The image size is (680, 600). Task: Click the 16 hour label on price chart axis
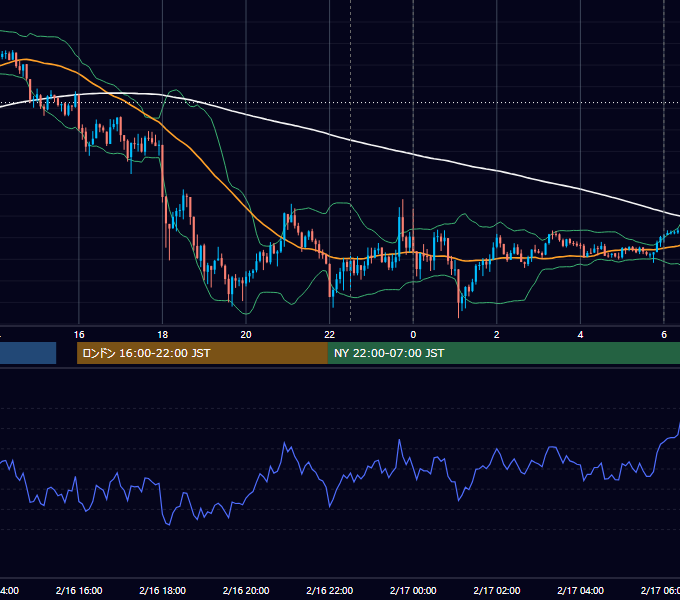(x=79, y=335)
